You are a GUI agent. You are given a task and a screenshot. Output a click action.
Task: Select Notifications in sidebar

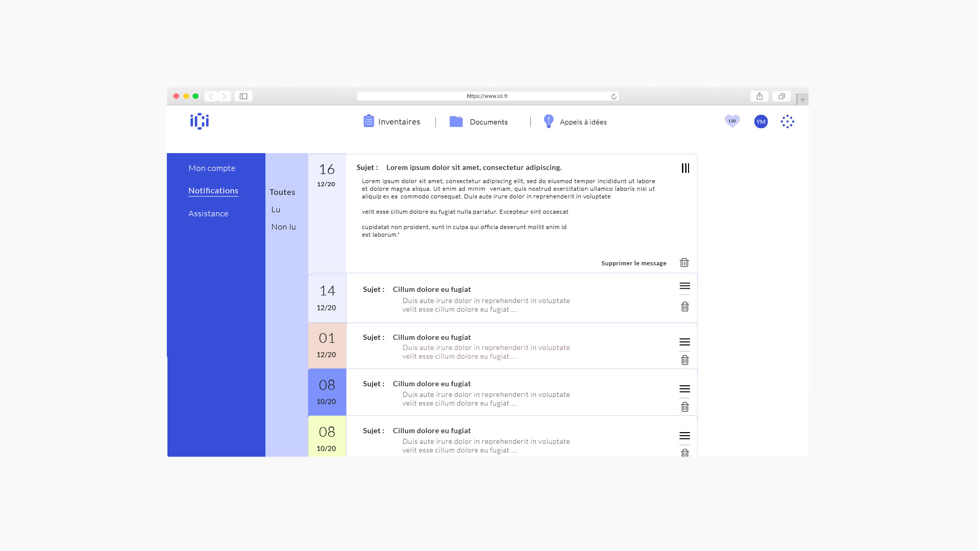pos(213,191)
